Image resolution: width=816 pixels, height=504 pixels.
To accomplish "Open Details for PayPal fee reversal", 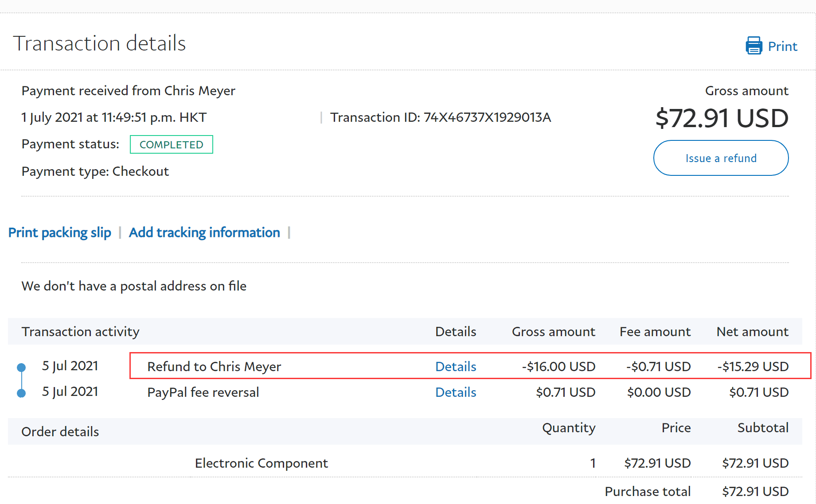I will coord(455,392).
